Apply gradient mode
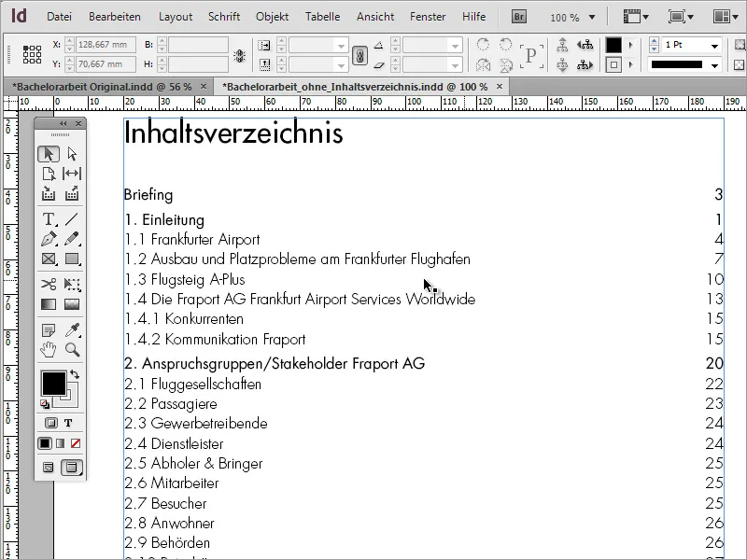Viewport: 747px width, 560px height. point(60,443)
